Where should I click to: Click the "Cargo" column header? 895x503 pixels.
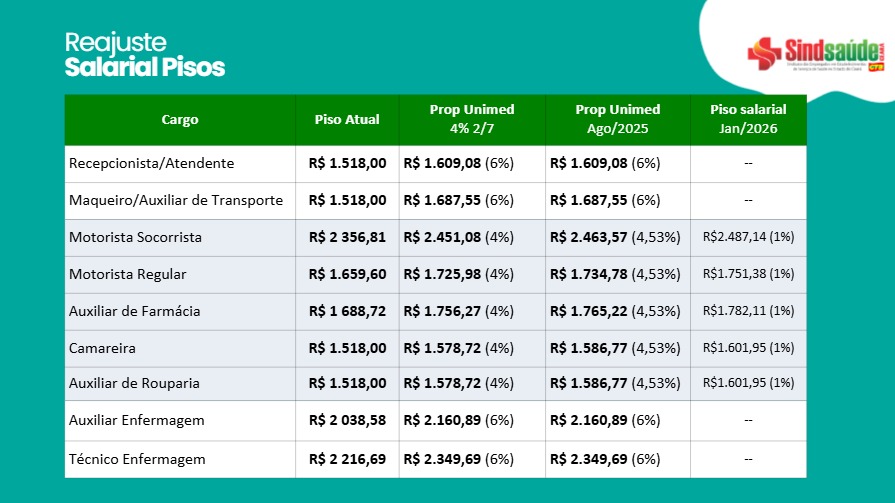(180, 120)
